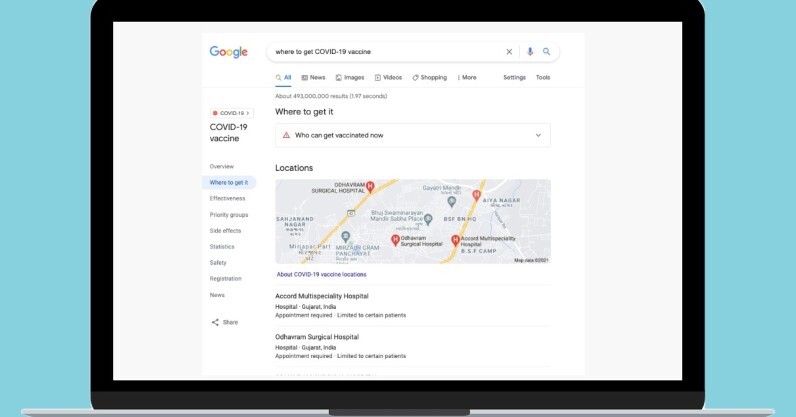The image size is (796, 417).
Task: Select the Accord Multispeciality Hospital map pin
Action: [x=456, y=239]
